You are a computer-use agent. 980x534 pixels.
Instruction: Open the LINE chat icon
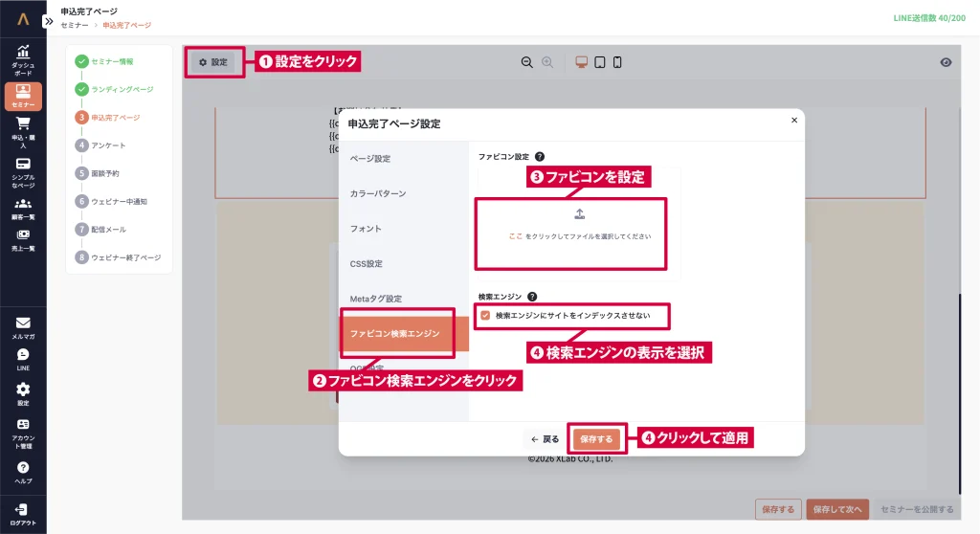tap(23, 359)
